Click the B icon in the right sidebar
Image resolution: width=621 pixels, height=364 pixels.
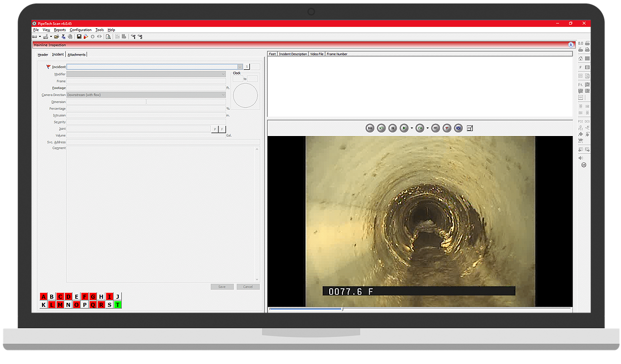[x=587, y=67]
